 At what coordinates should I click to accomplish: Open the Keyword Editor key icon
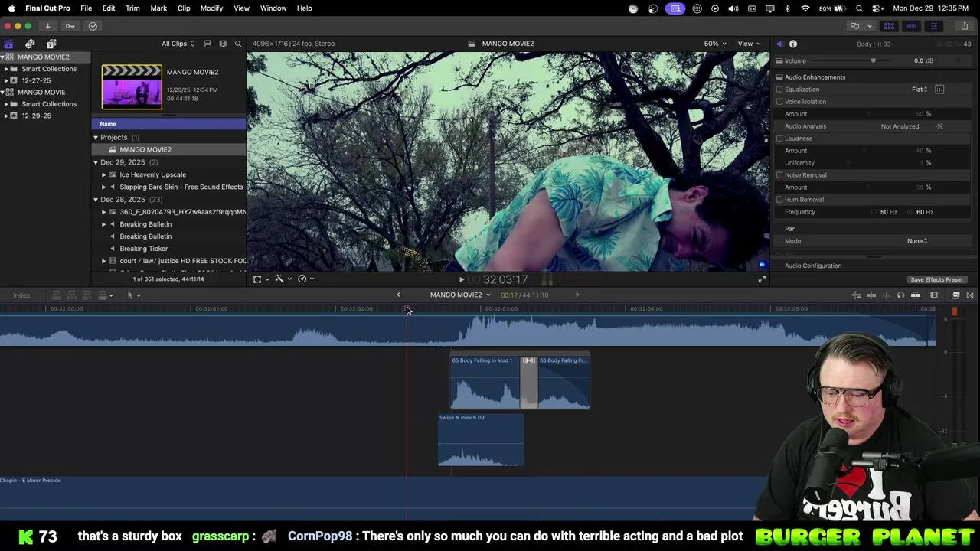70,26
